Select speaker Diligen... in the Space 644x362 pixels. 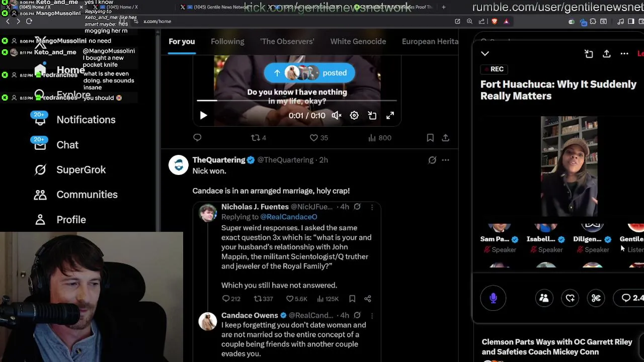click(592, 240)
